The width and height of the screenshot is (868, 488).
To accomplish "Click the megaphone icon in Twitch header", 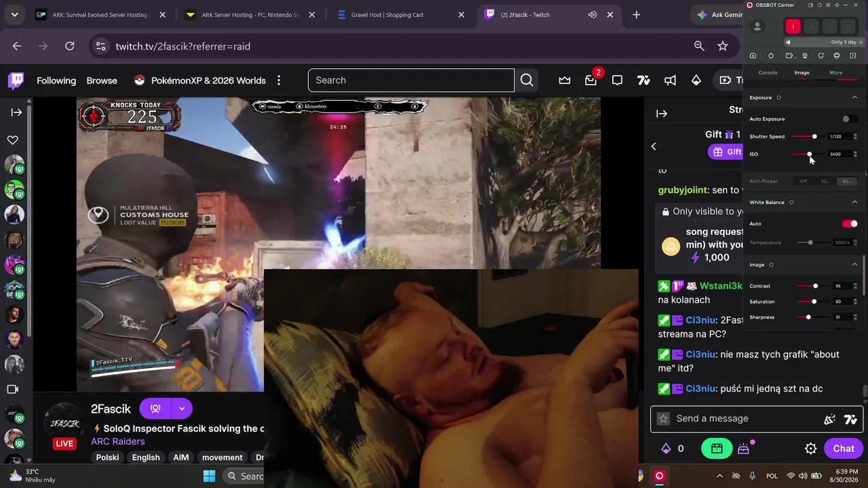I will click(670, 80).
